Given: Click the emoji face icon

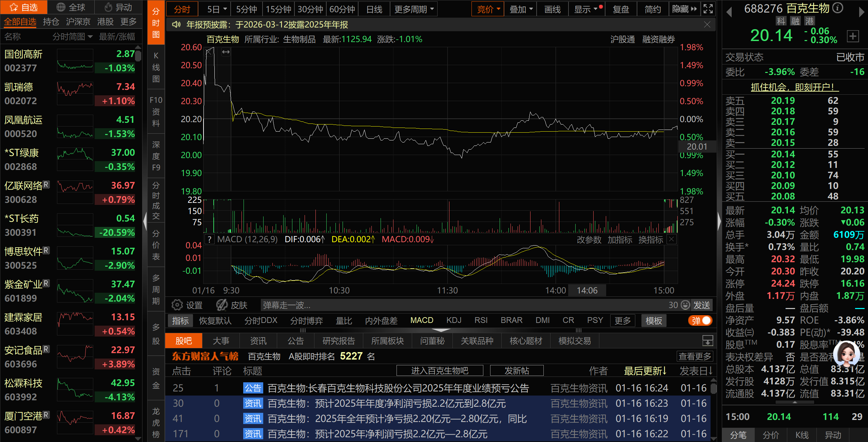Looking at the screenshot, I should click(x=686, y=305).
